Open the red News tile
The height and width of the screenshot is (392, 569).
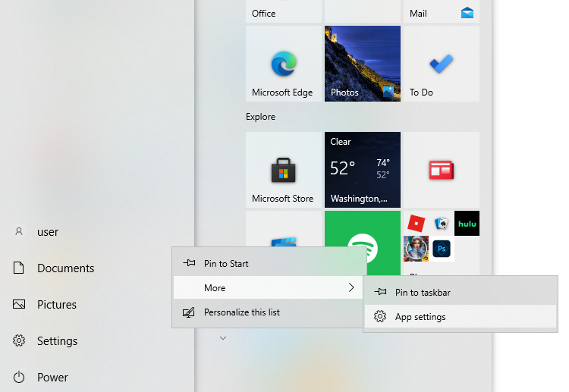442,170
